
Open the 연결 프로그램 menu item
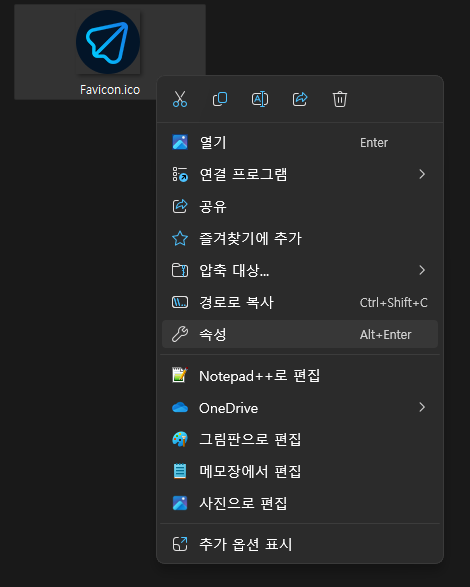(x=300, y=174)
